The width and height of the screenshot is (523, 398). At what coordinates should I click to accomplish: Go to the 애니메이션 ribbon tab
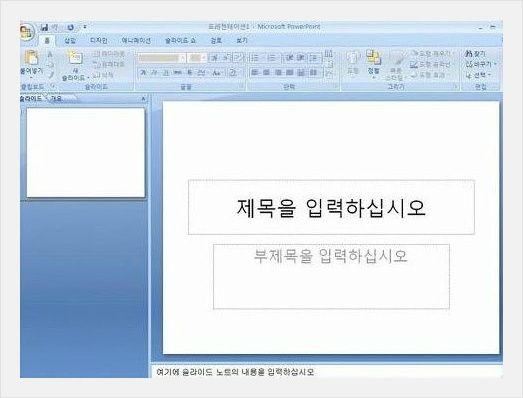(136, 40)
